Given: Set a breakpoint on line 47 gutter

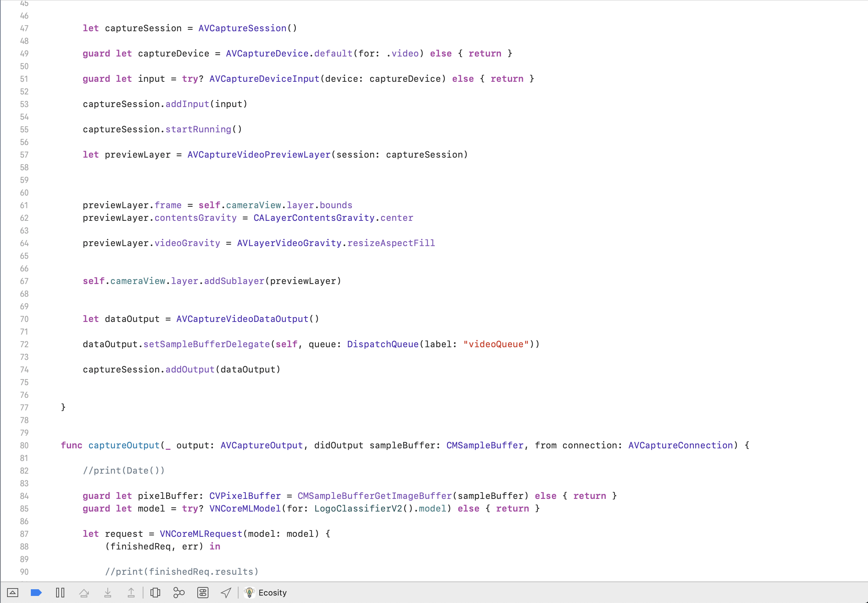Looking at the screenshot, I should [24, 28].
